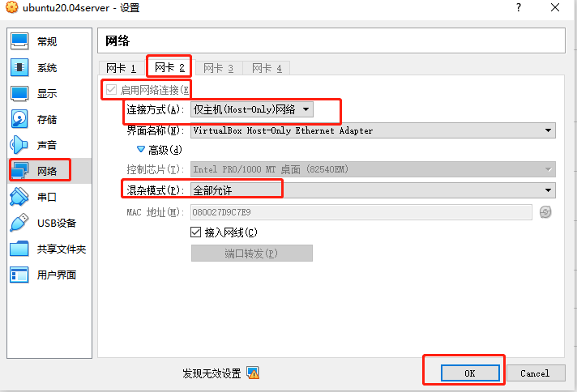Click the 常规 label in sidebar
Image resolution: width=577 pixels, height=392 pixels.
click(47, 41)
